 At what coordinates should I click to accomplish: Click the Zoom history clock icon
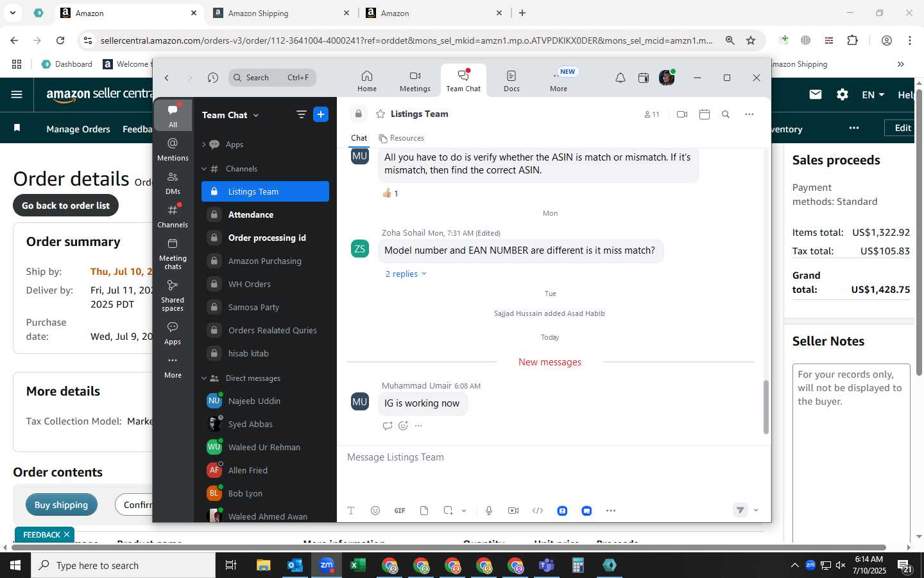pos(213,78)
